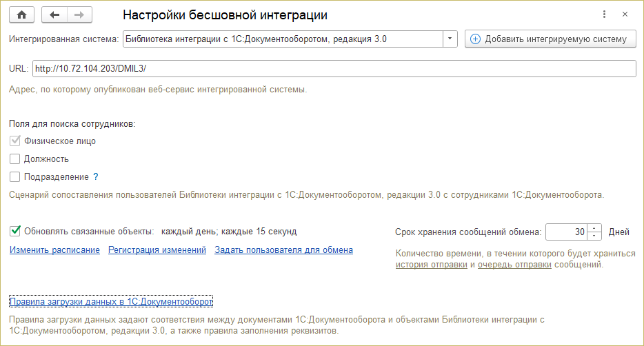The image size is (644, 346).
Task: Navigate forward with the right arrow
Action: point(79,14)
